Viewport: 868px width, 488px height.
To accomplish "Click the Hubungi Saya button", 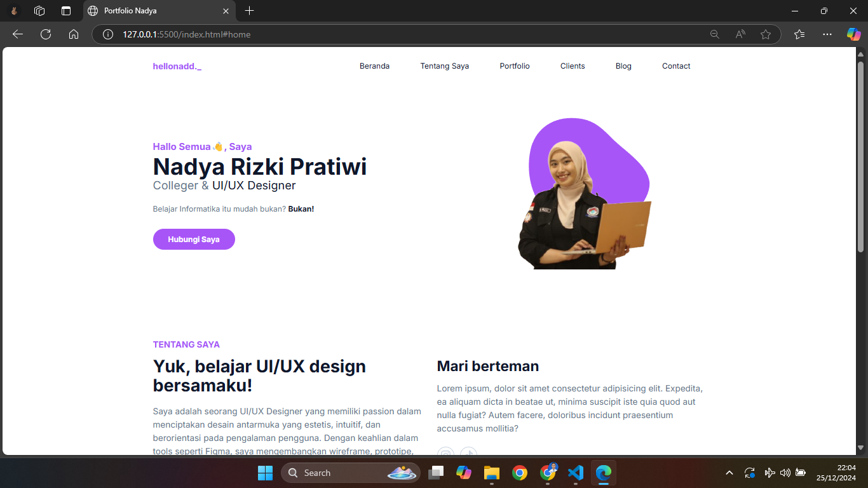I will pos(194,239).
